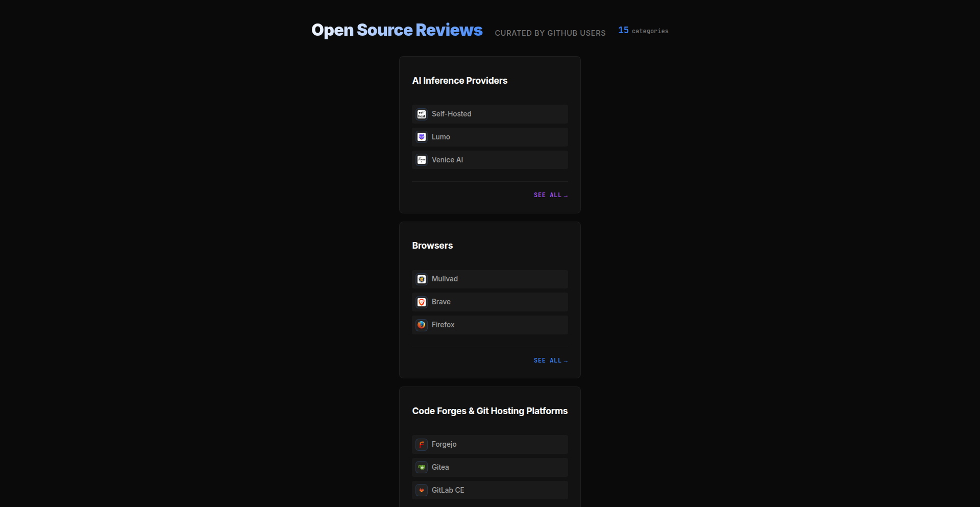Click the AI Inference Providers heading
This screenshot has height=507, width=980.
(x=460, y=81)
